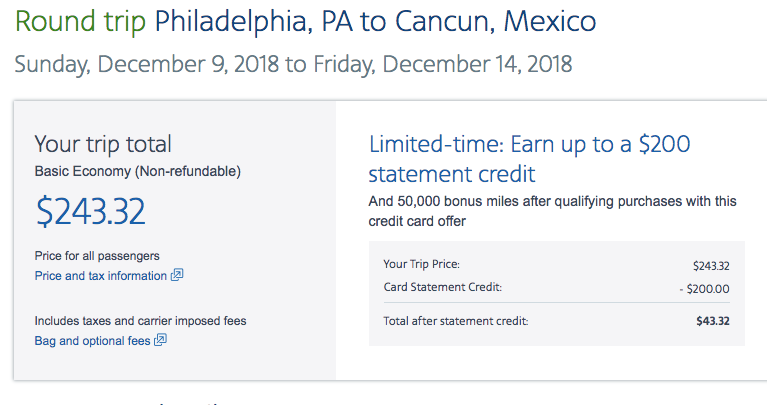Click the Round trip Philadelphia to Cancun heading
This screenshot has height=405, width=767.
[305, 22]
